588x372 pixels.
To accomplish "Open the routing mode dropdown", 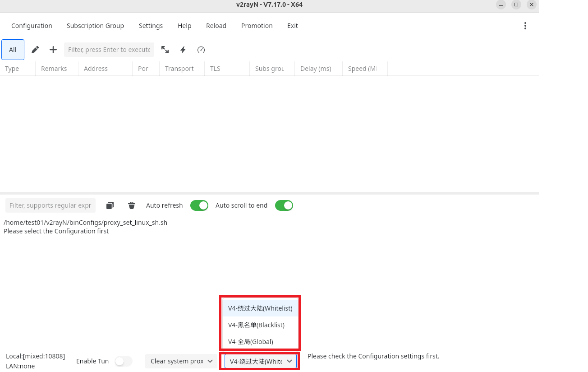I will [260, 361].
